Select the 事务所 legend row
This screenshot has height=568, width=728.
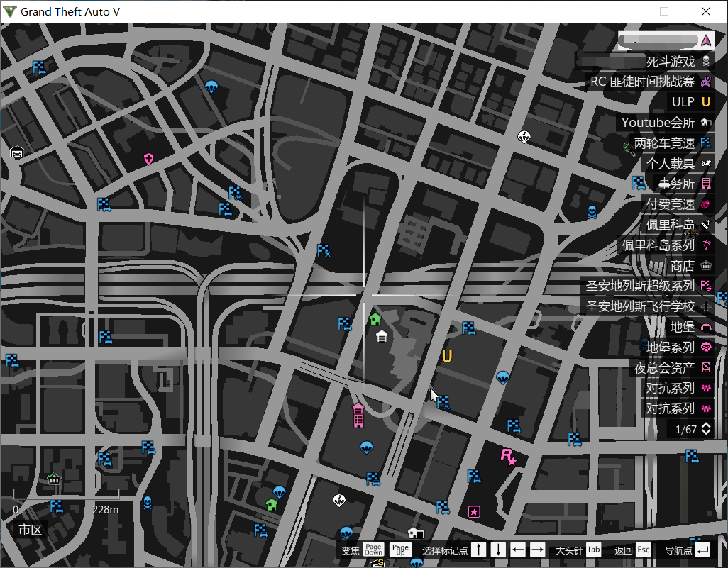(684, 184)
